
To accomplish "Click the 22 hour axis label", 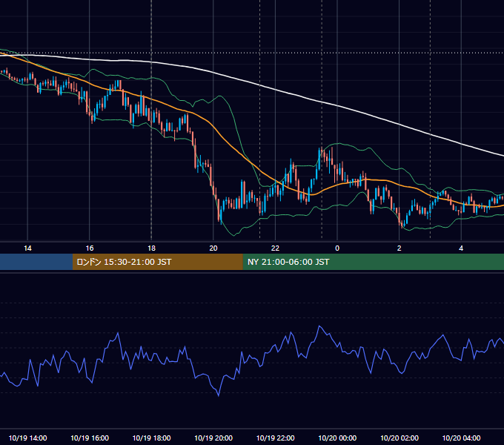I will click(x=275, y=248).
